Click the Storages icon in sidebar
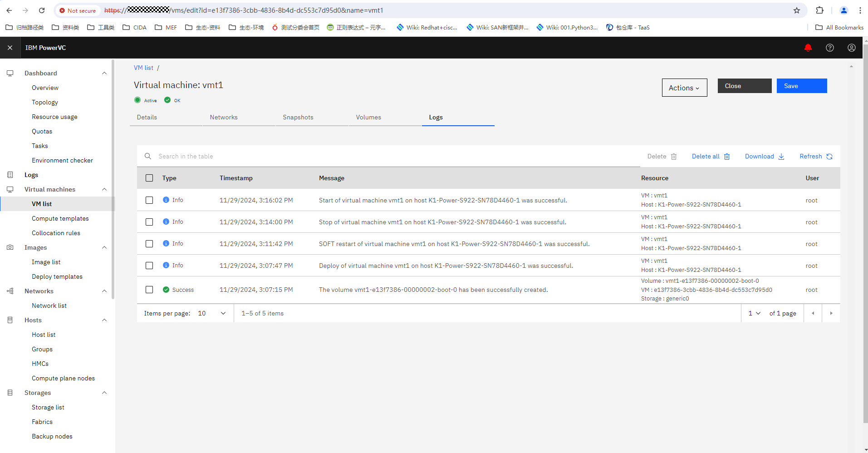 click(10, 393)
